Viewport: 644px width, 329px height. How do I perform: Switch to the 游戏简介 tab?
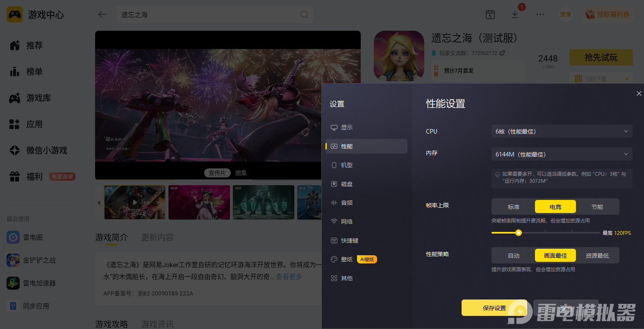tap(112, 237)
